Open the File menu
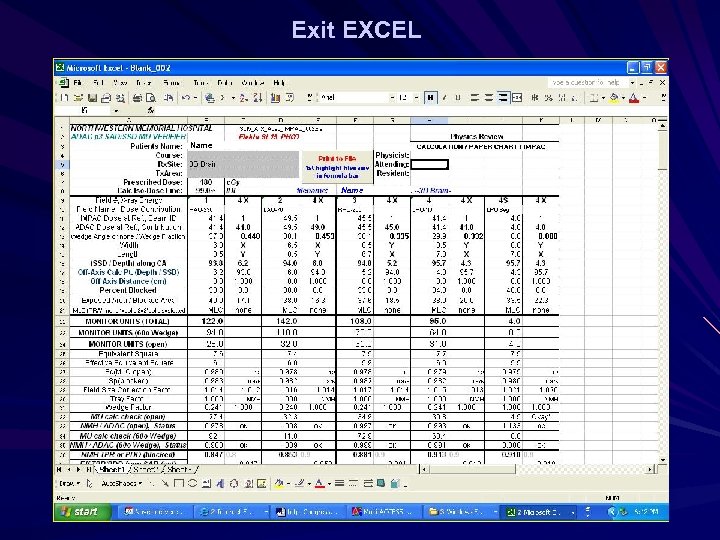 click(78, 83)
